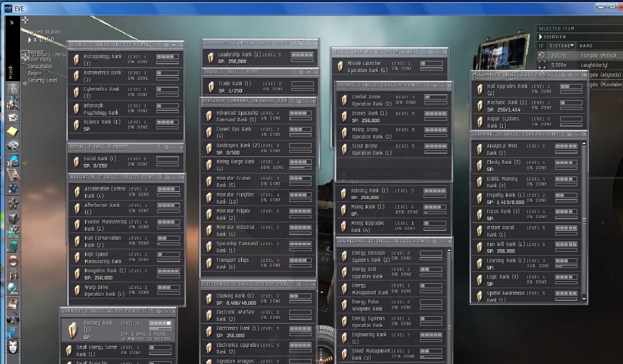Collapse the Social skills window with its minus button
This screenshot has height=364, width=623.
click(x=174, y=146)
